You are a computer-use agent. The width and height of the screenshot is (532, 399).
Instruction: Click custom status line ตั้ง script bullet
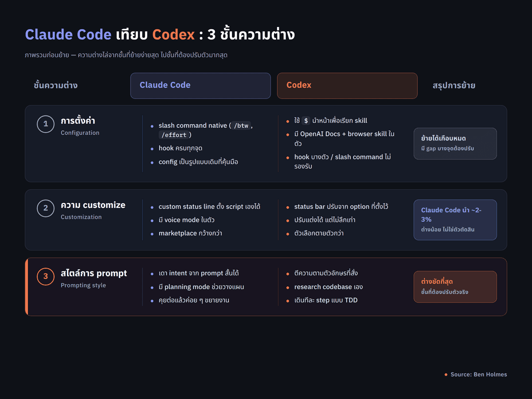(209, 207)
